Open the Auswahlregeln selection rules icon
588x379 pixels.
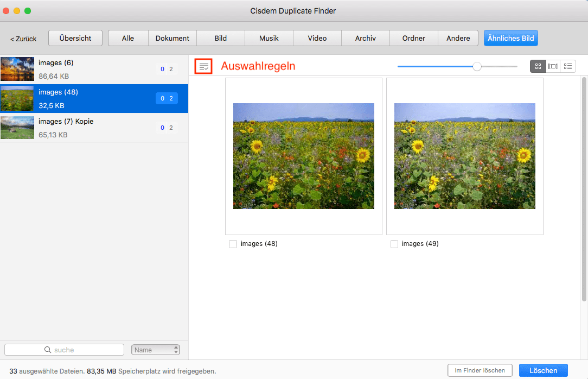(203, 66)
